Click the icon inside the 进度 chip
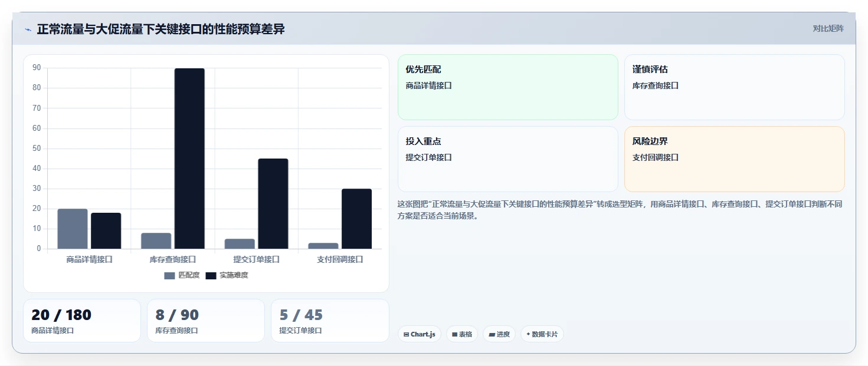 click(x=492, y=334)
